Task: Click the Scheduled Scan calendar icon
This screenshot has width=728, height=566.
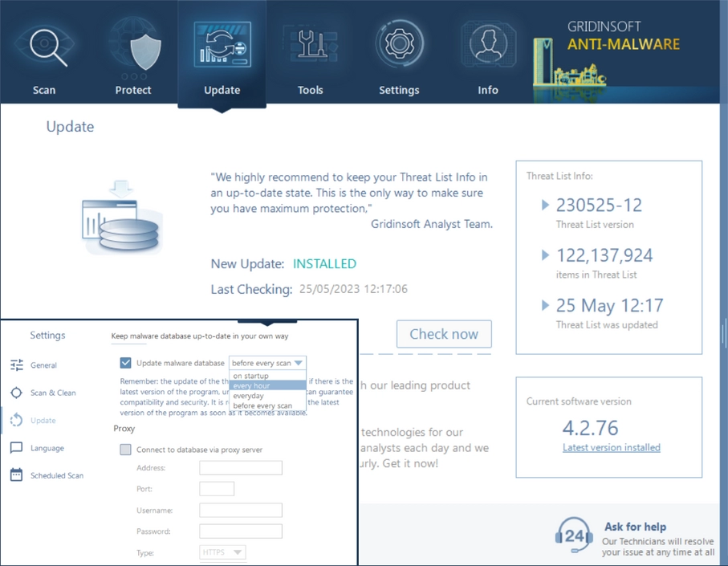Action: (x=17, y=475)
